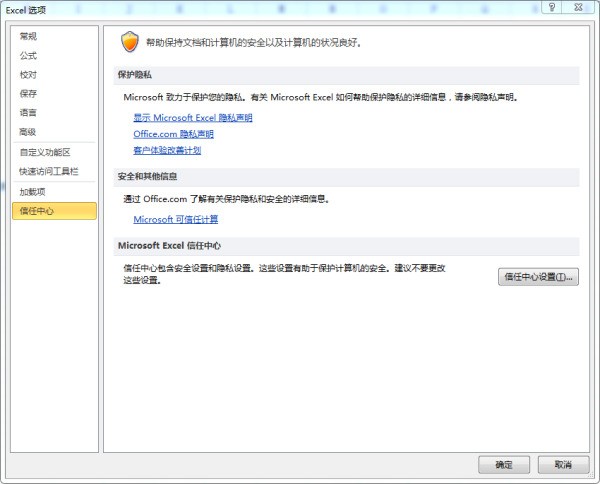
Task: Select 自定义功能区 in the sidebar
Action: [x=45, y=152]
